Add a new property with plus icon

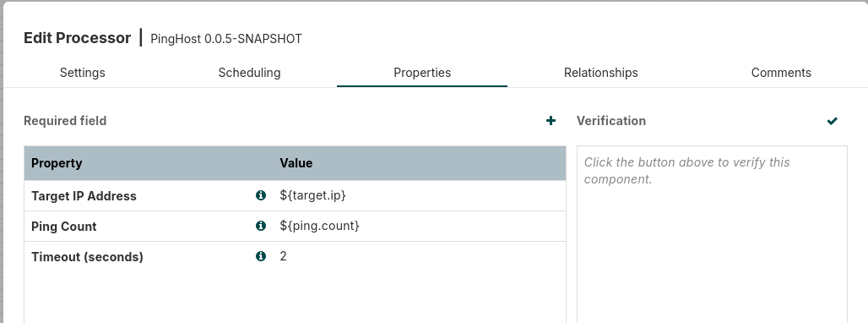click(x=551, y=121)
